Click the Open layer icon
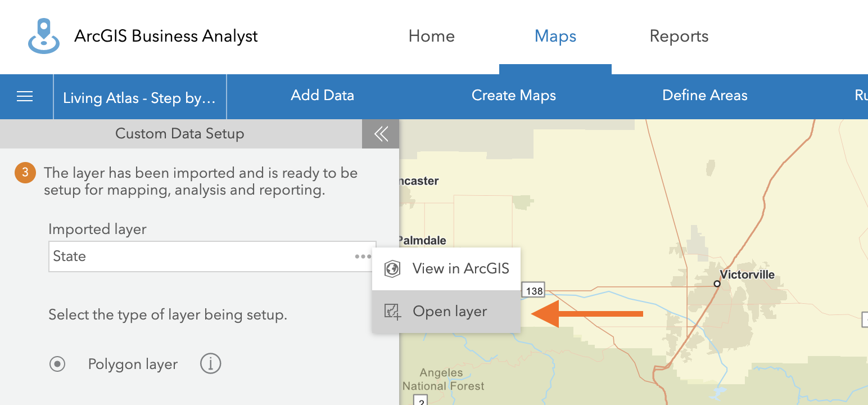The height and width of the screenshot is (405, 868). 392,312
